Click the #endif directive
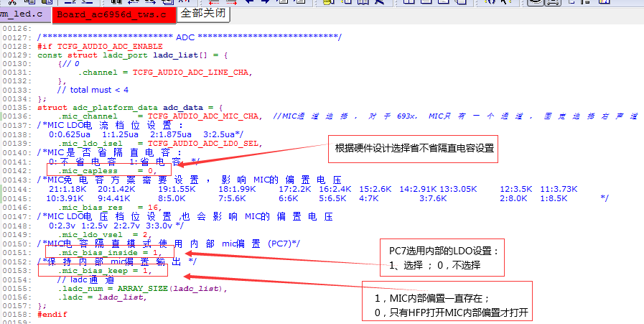The image size is (644, 324). (52, 315)
